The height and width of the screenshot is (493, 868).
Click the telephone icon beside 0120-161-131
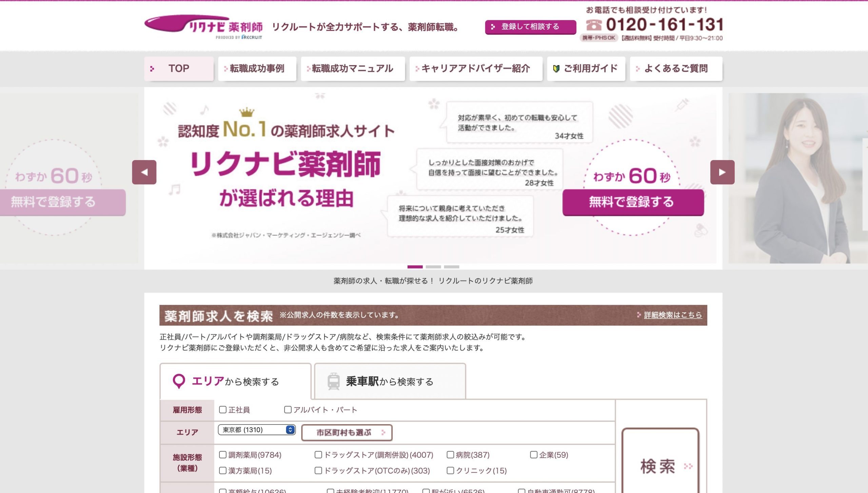[x=594, y=25]
